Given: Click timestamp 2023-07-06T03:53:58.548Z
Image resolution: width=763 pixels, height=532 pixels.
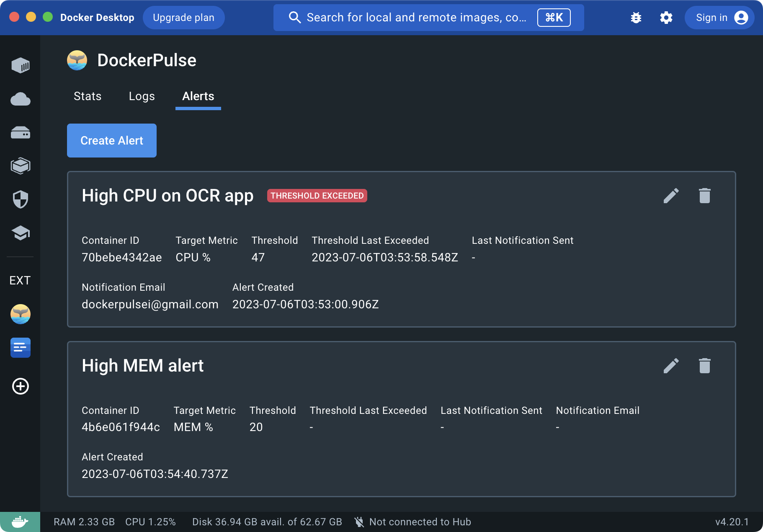Looking at the screenshot, I should [x=385, y=257].
